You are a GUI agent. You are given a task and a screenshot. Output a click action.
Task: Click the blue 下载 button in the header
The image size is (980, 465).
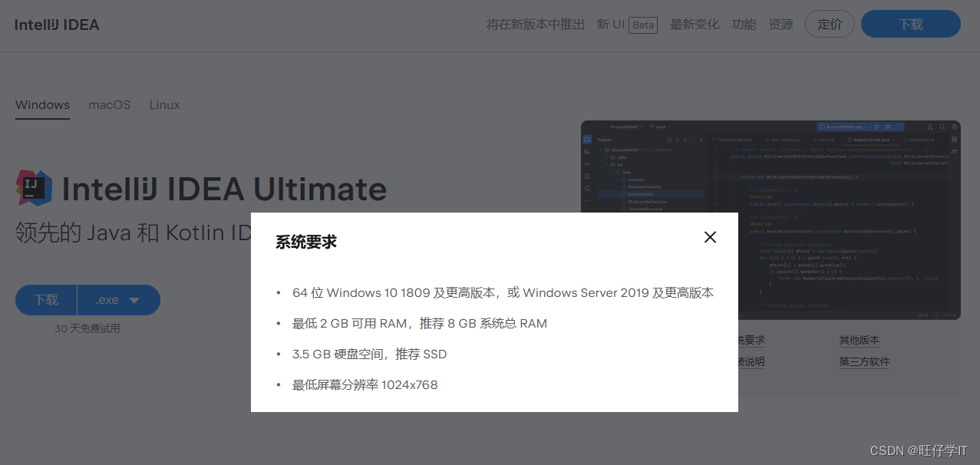(911, 25)
